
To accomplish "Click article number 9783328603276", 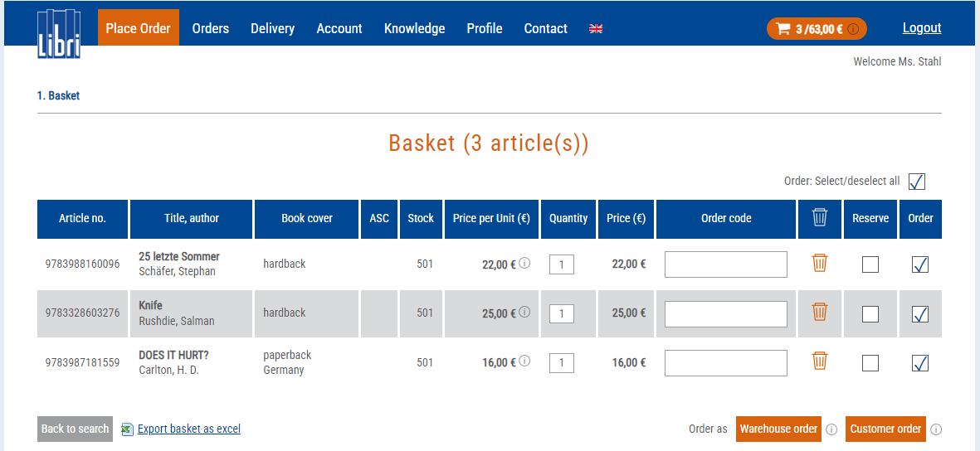I will (x=82, y=313).
